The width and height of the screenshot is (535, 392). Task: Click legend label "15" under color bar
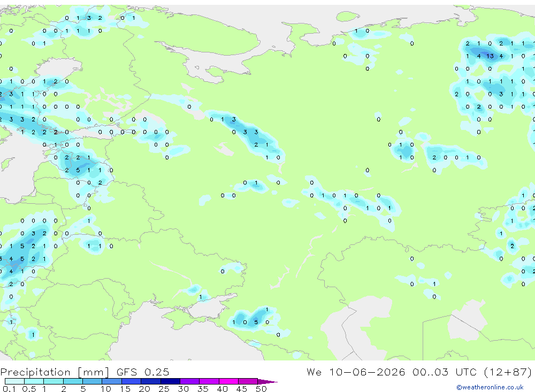tap(125, 389)
